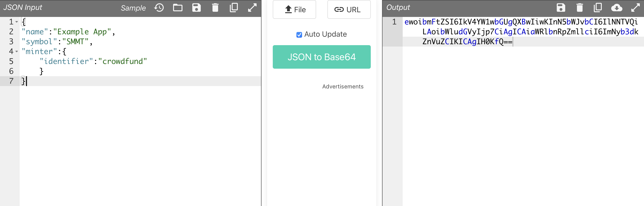Load the Sample JSON
The height and width of the screenshot is (206, 644).
click(133, 8)
